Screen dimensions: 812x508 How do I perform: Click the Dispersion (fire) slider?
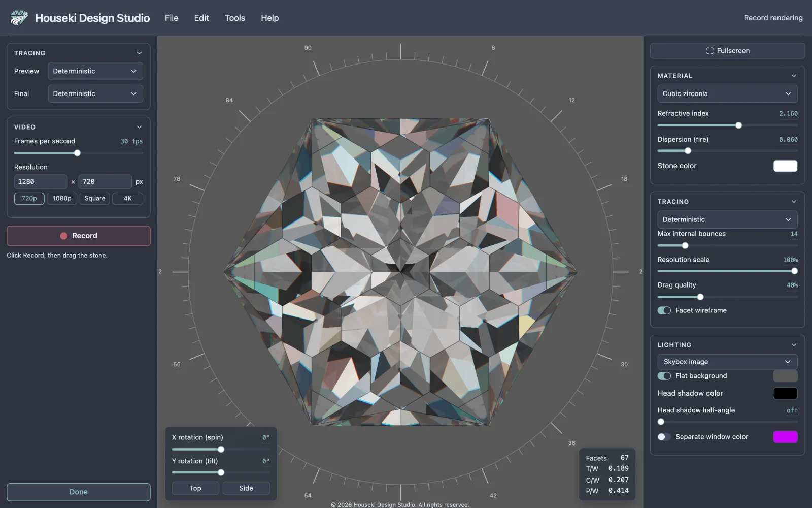(x=727, y=151)
